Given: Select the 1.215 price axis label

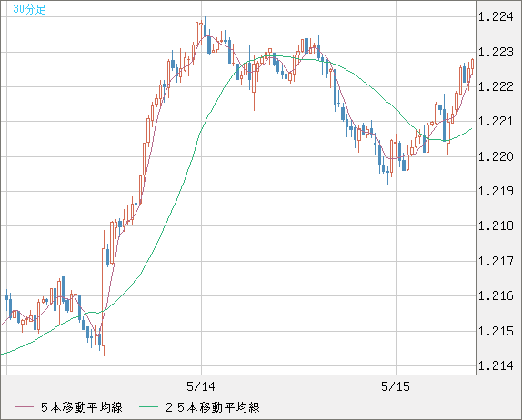Looking at the screenshot, I should click(x=496, y=331).
